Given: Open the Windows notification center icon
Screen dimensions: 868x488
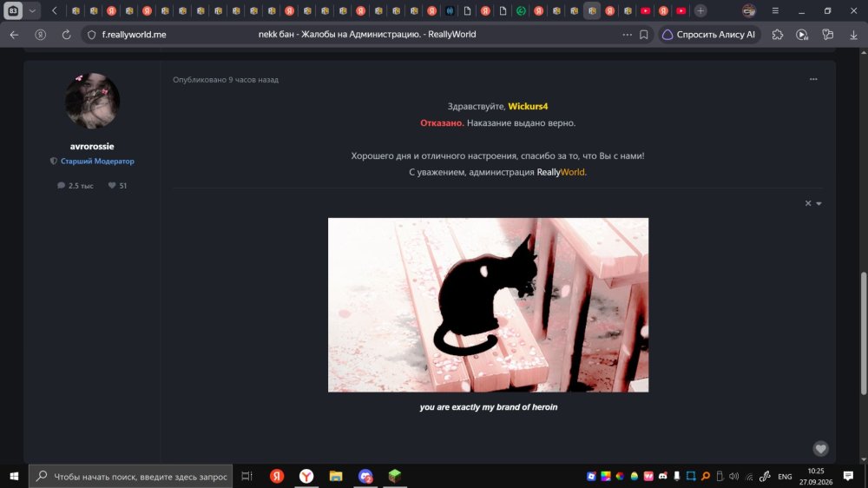Looking at the screenshot, I should [x=848, y=477].
